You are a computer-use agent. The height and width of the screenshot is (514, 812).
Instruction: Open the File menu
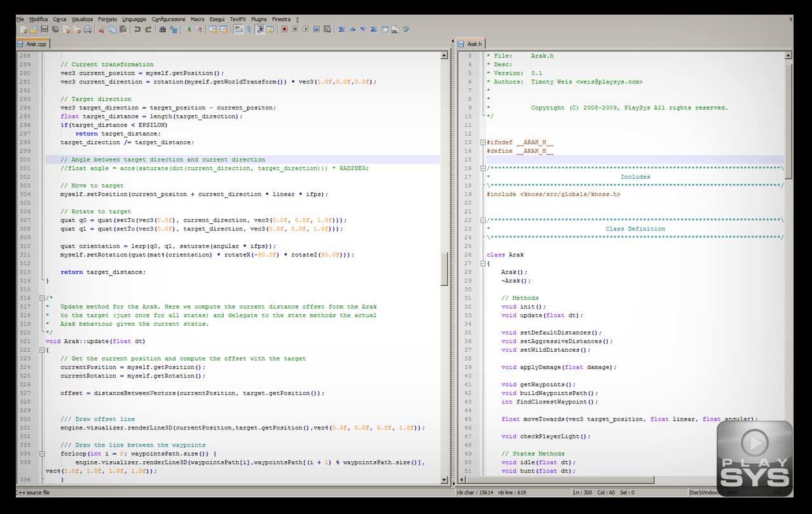(20, 19)
